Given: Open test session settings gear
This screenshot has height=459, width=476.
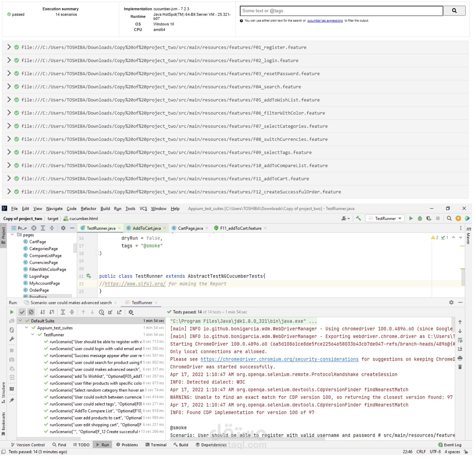Looking at the screenshot, I should point(131,312).
